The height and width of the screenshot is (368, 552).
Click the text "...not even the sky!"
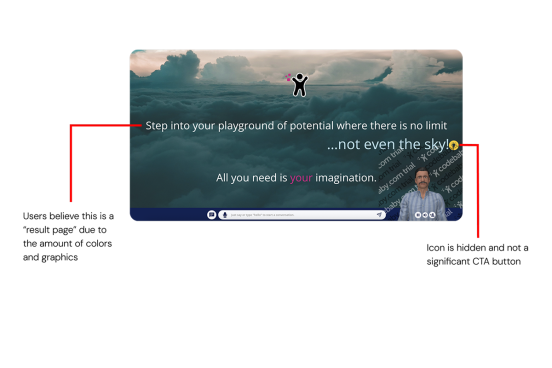click(x=388, y=144)
